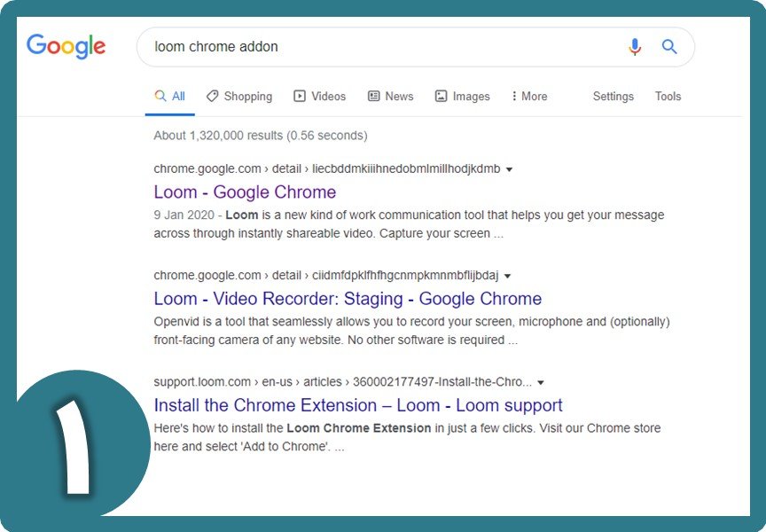766x532 pixels.
Task: Open 'Loom - Video Recorder: Staging' result
Action: pos(348,299)
